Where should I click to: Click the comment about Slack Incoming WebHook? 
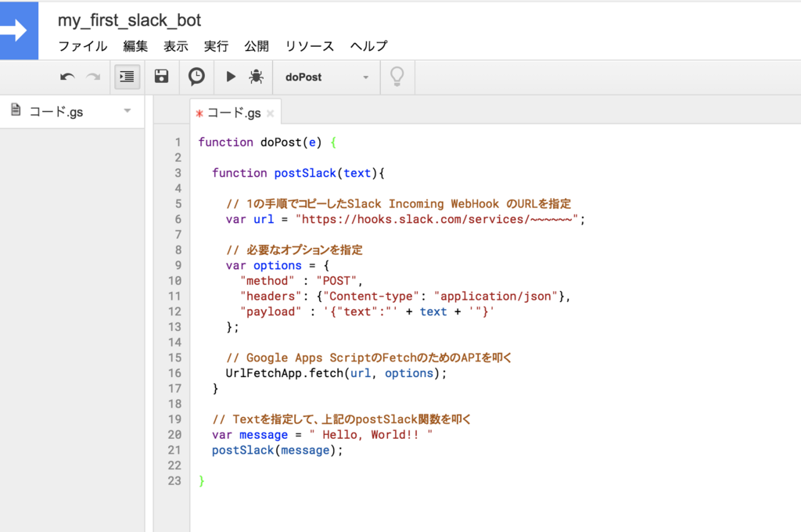click(398, 204)
